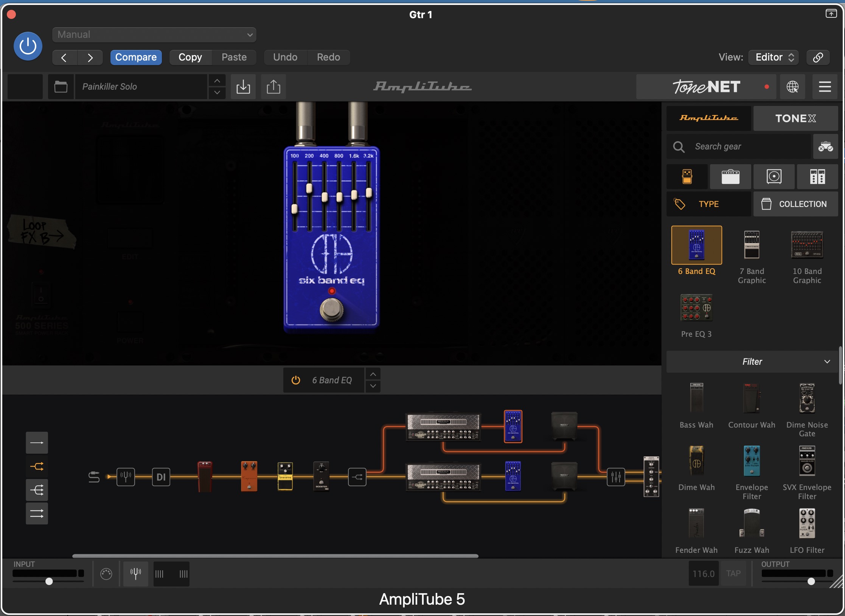Open the tuner in signal chain

[126, 477]
